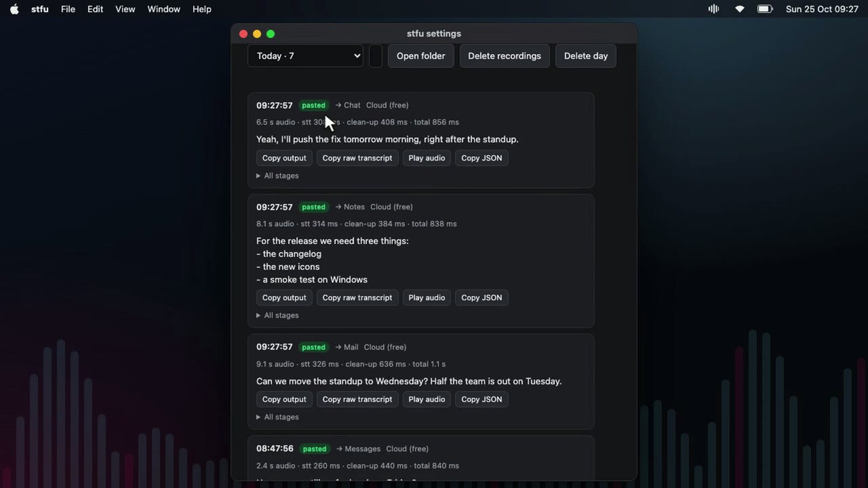Copy raw transcript of the Notes entry
The width and height of the screenshot is (868, 488).
(x=357, y=298)
